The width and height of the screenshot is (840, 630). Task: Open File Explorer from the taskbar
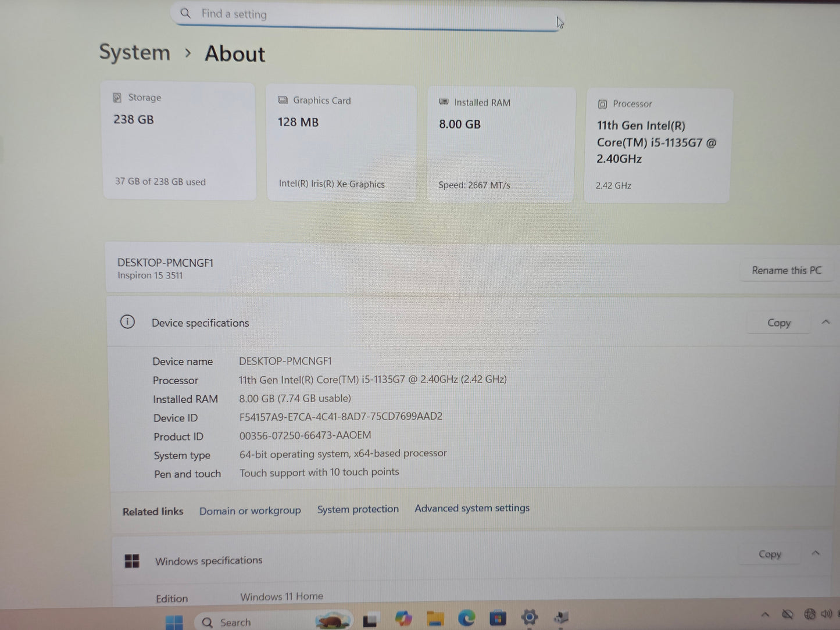[435, 618]
